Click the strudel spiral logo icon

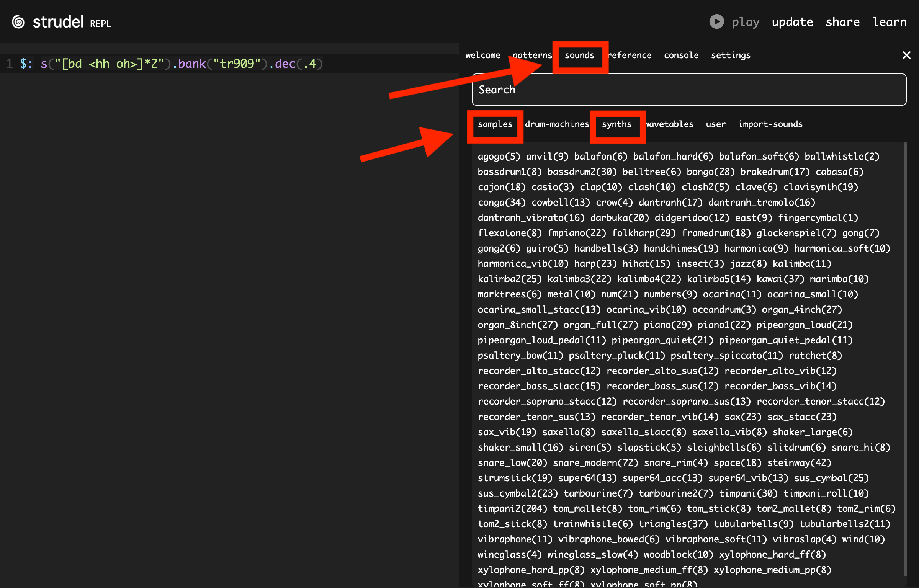tap(18, 22)
